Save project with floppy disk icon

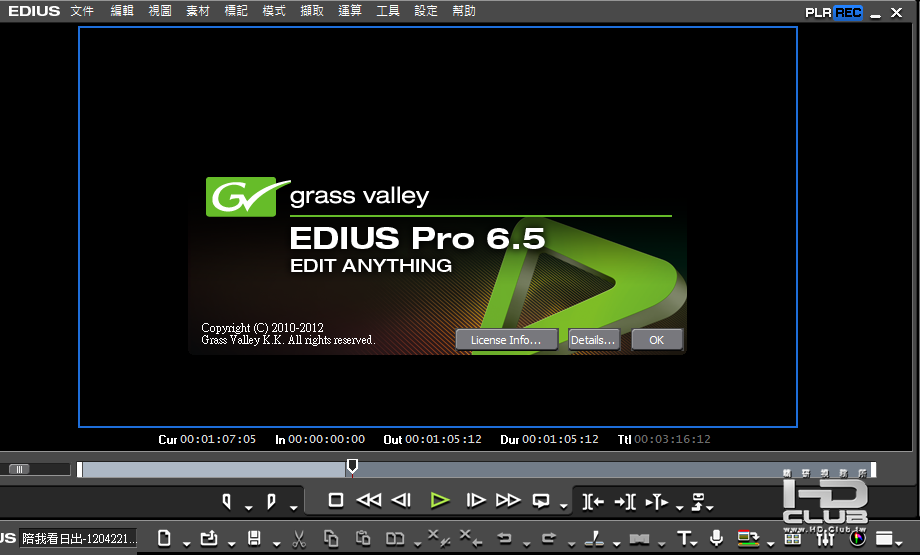click(x=254, y=538)
